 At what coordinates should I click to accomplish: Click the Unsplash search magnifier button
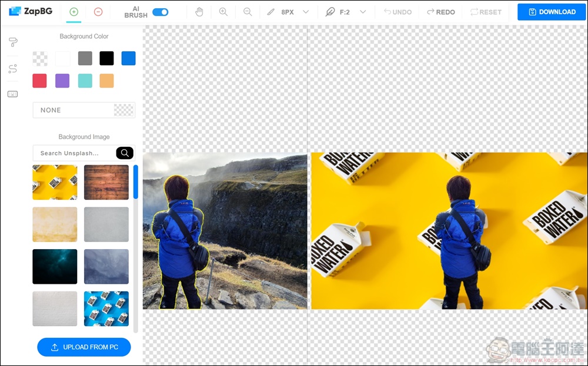(125, 153)
